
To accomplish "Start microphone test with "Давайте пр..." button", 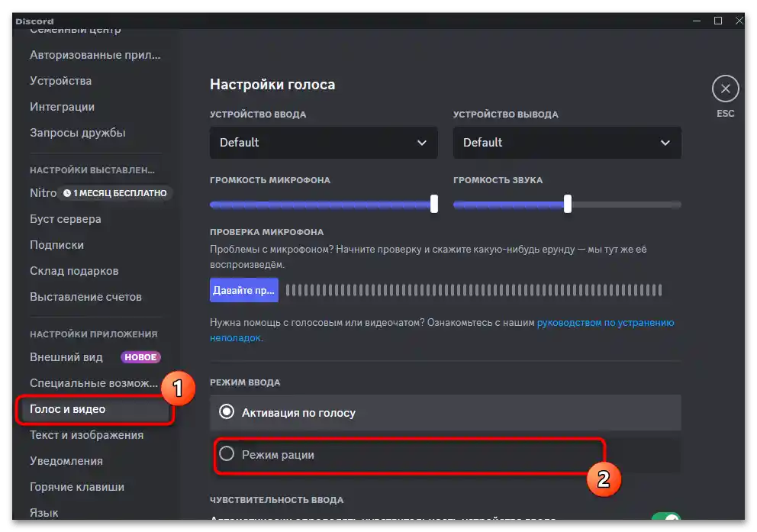I will pyautogui.click(x=243, y=290).
